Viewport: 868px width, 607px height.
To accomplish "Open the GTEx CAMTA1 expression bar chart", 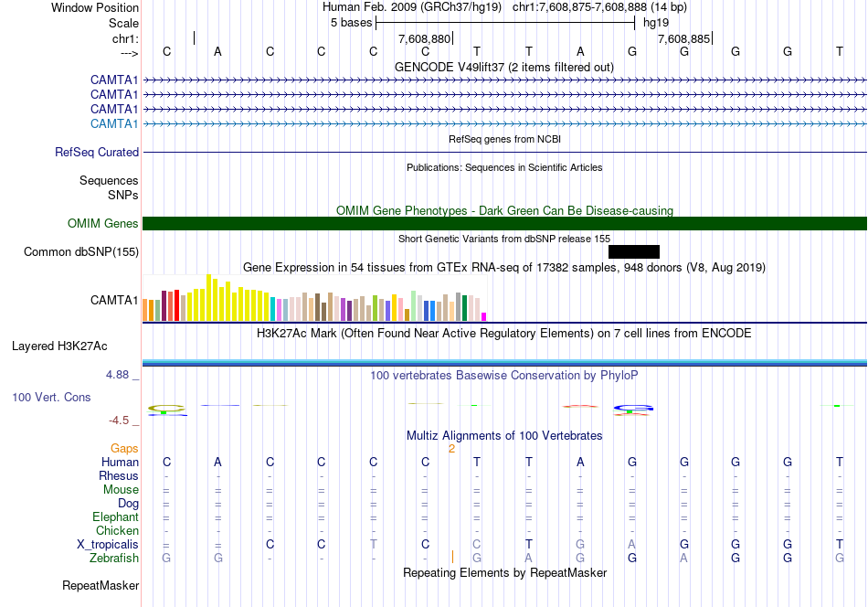I will (314, 298).
